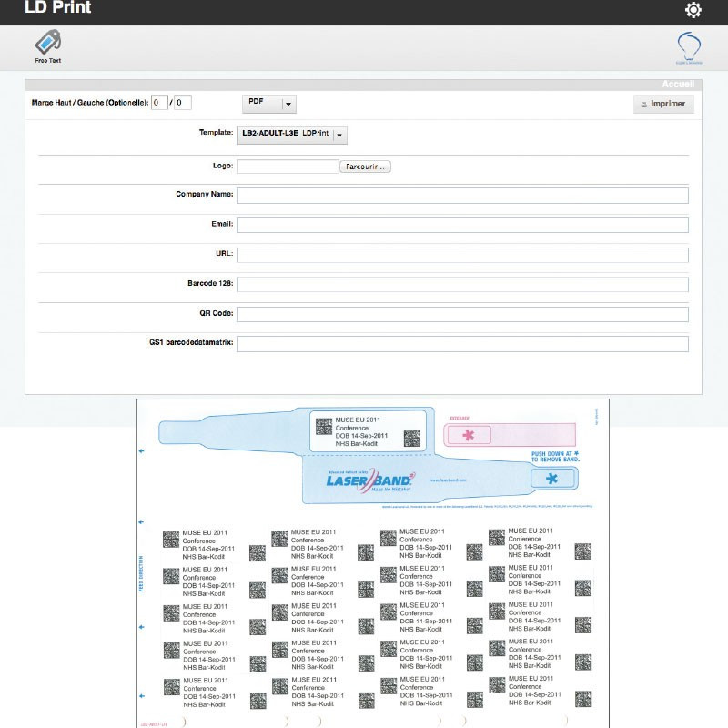The height and width of the screenshot is (728, 728).
Task: Expand the PDF output format dropdown
Action: click(x=288, y=105)
